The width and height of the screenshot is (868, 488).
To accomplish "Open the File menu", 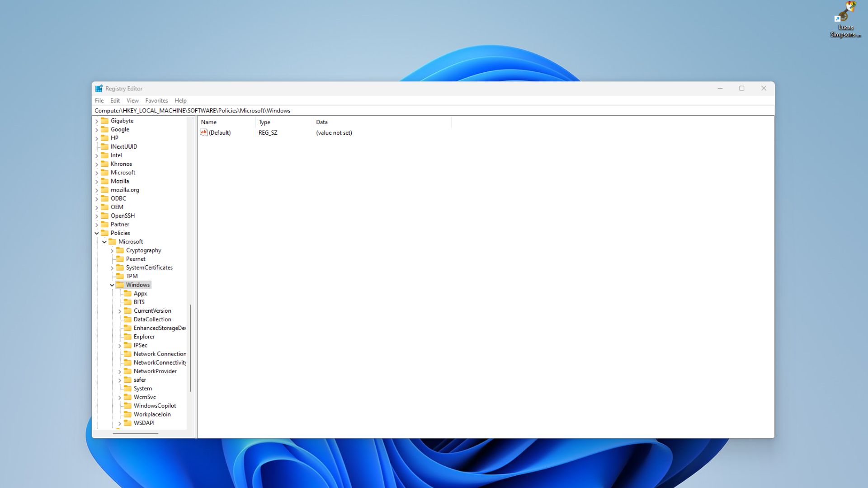I will click(99, 100).
